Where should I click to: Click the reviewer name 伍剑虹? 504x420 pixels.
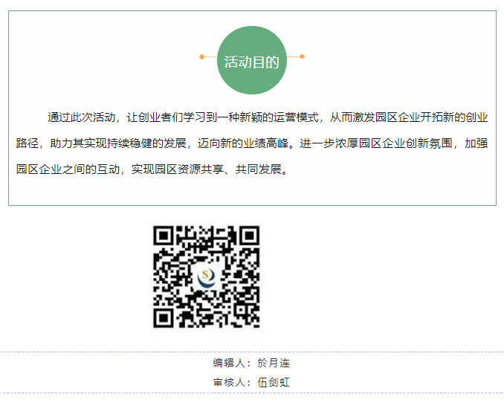point(274,382)
